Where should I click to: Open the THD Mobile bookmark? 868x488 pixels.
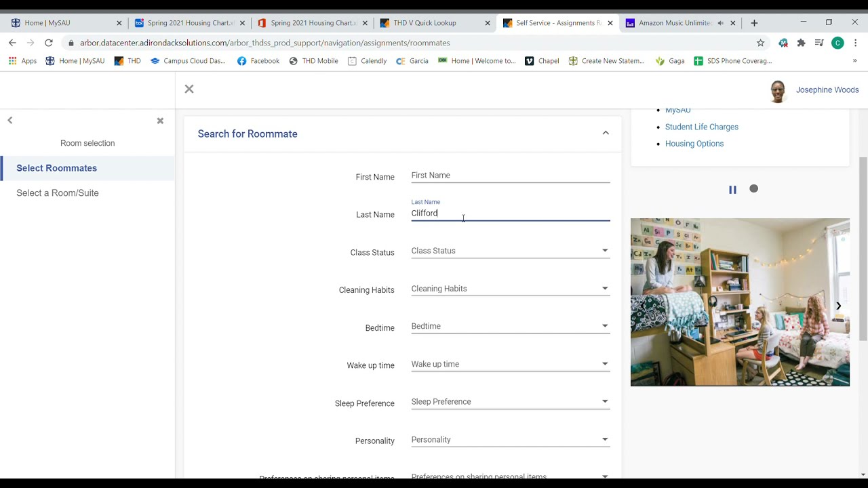[x=313, y=61]
